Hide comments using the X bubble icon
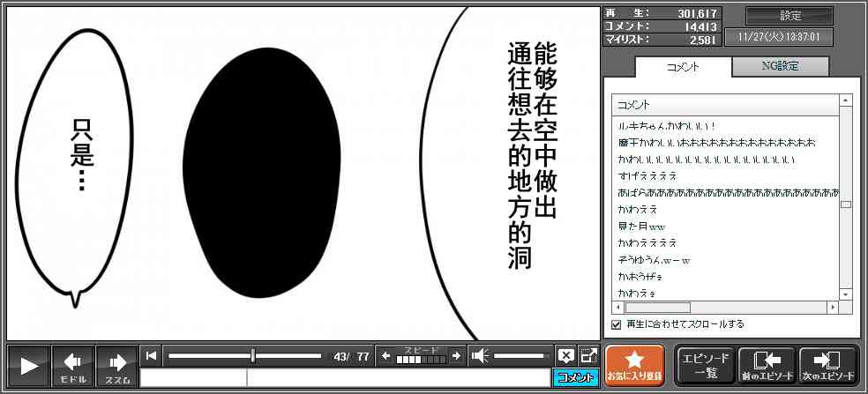868x394 pixels. point(565,356)
